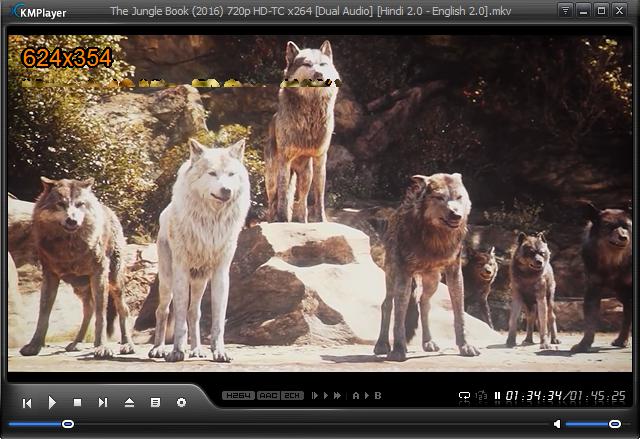Stop the video with the stop button
Screen dimensions: 640x439
[77, 403]
